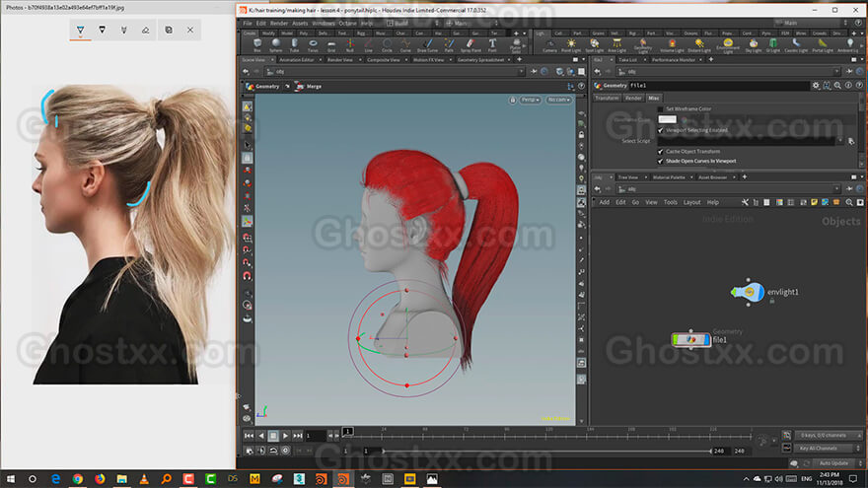Open the keys and channels dropdown
The width and height of the screenshot is (868, 488).
click(829, 436)
